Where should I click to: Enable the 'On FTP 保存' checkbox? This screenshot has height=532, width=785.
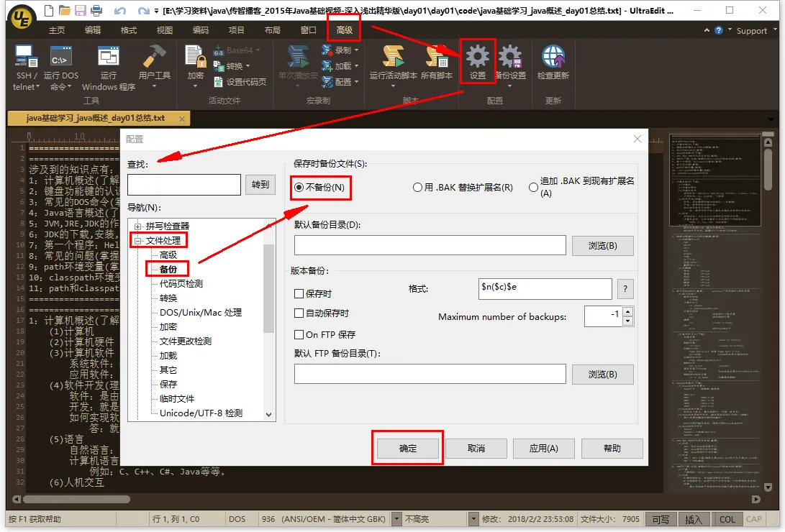[299, 335]
